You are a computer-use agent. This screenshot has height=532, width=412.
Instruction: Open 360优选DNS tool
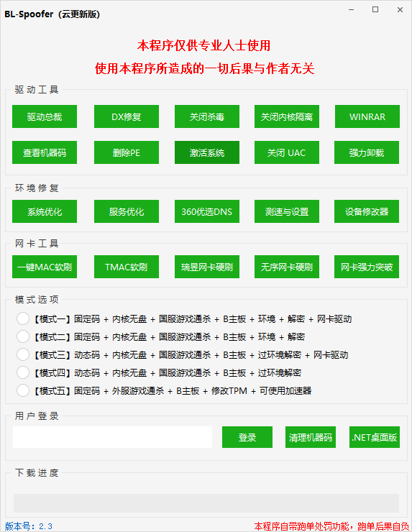point(207,211)
